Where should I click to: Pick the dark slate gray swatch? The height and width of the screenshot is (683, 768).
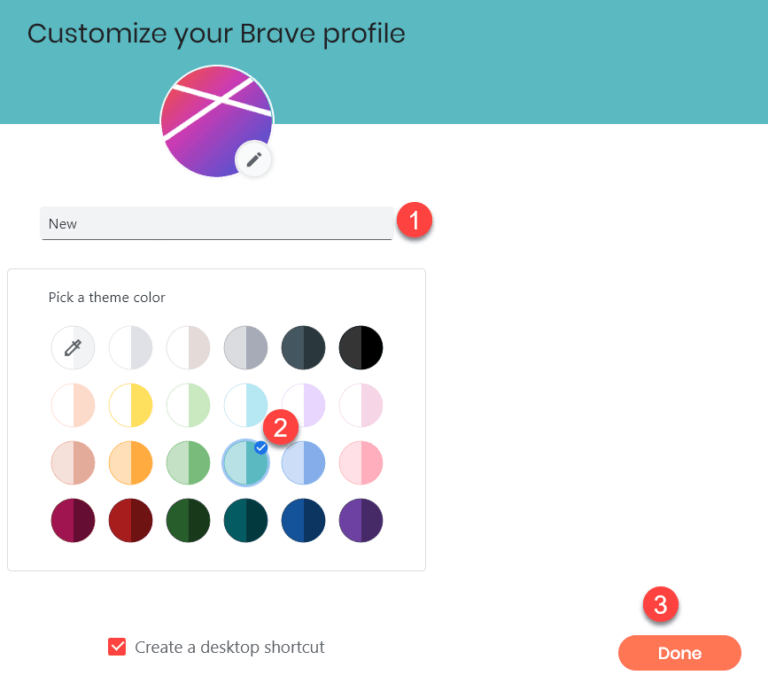[303, 348]
